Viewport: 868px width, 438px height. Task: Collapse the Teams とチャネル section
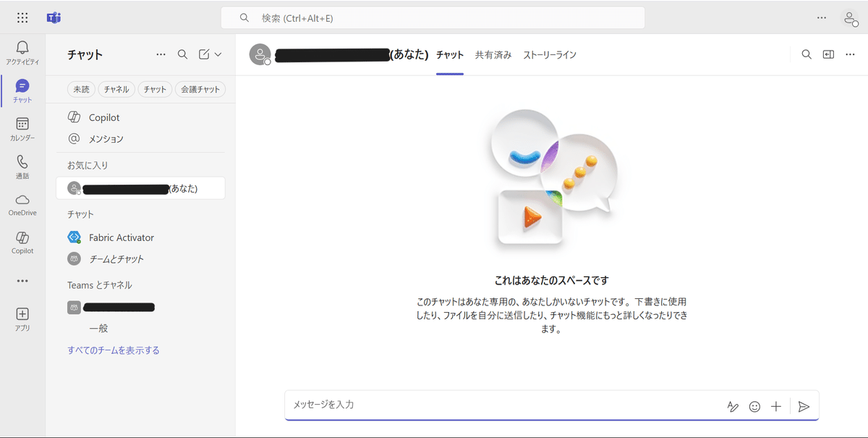point(100,285)
